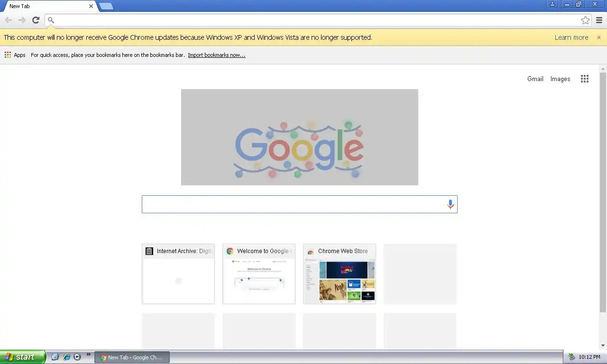Open a new tab with the tab strip button

[x=106, y=6]
